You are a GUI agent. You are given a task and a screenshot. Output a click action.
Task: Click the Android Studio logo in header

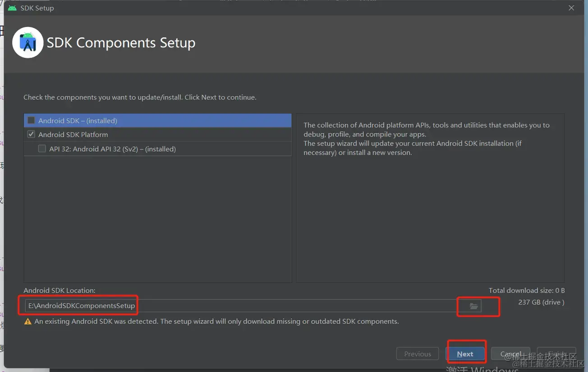(28, 43)
